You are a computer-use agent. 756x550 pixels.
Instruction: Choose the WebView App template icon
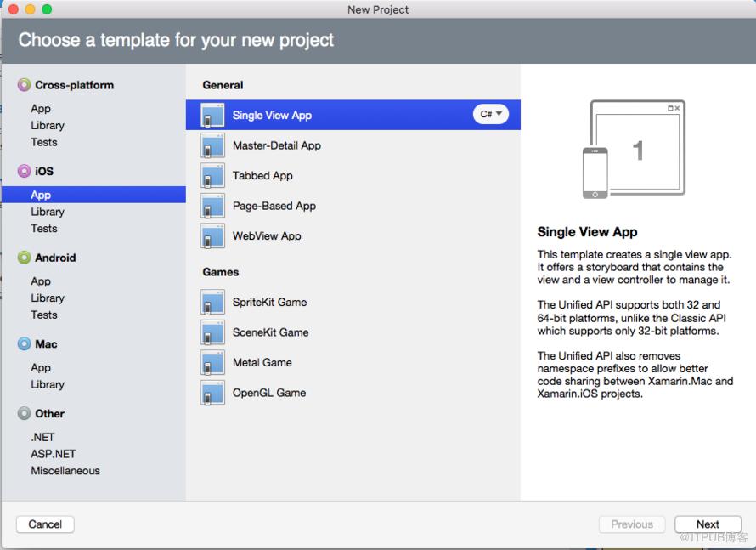tap(212, 236)
